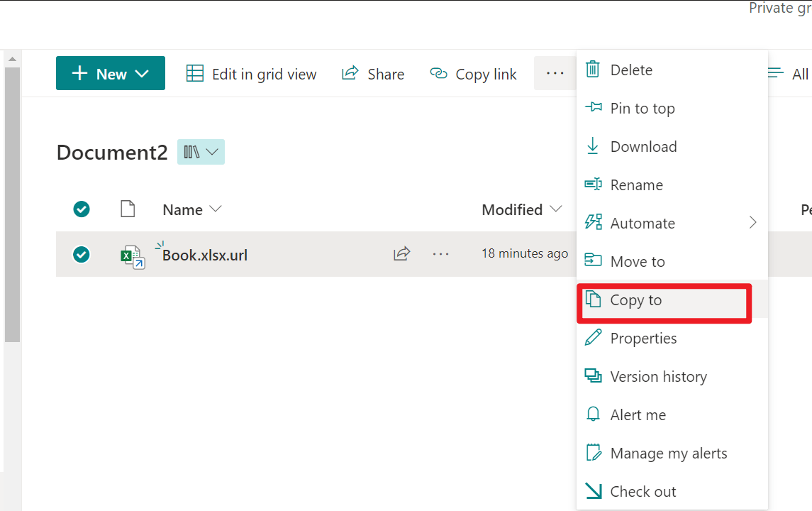Click the Download arrow icon
812x511 pixels.
[592, 146]
